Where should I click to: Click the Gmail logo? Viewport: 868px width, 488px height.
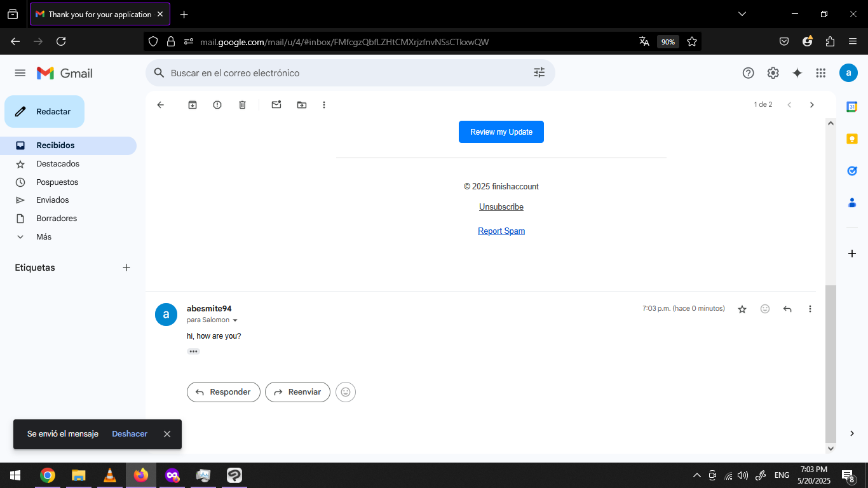coord(65,73)
